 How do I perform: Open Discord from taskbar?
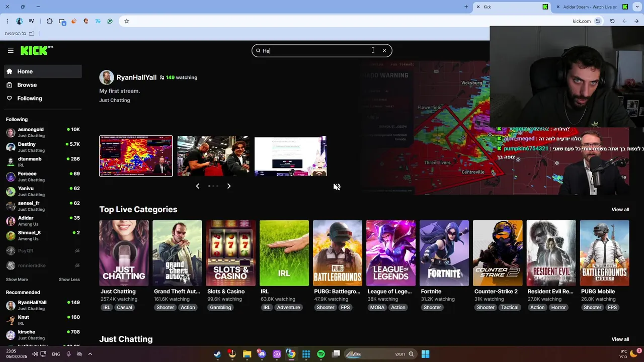(x=262, y=354)
